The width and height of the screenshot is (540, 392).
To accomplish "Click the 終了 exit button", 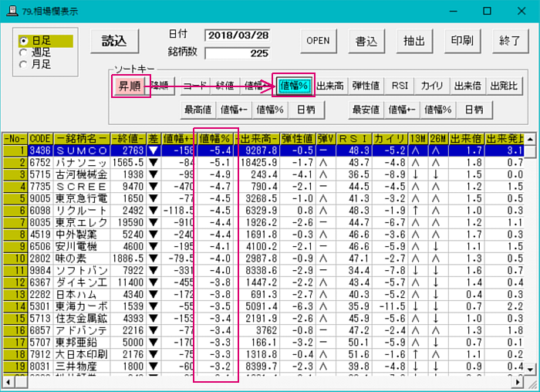I will pyautogui.click(x=510, y=41).
